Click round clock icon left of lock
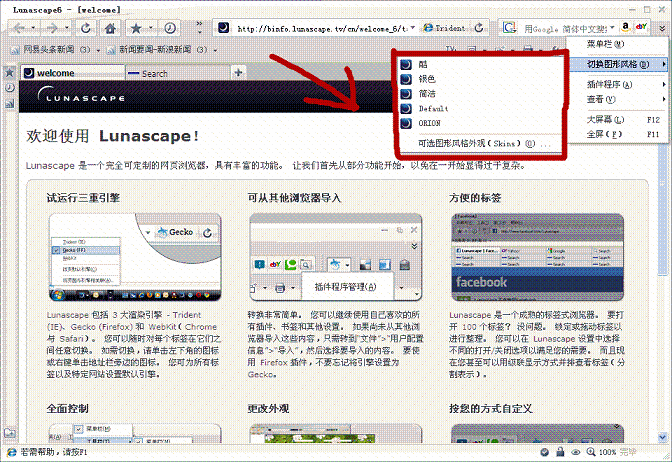 [545, 452]
